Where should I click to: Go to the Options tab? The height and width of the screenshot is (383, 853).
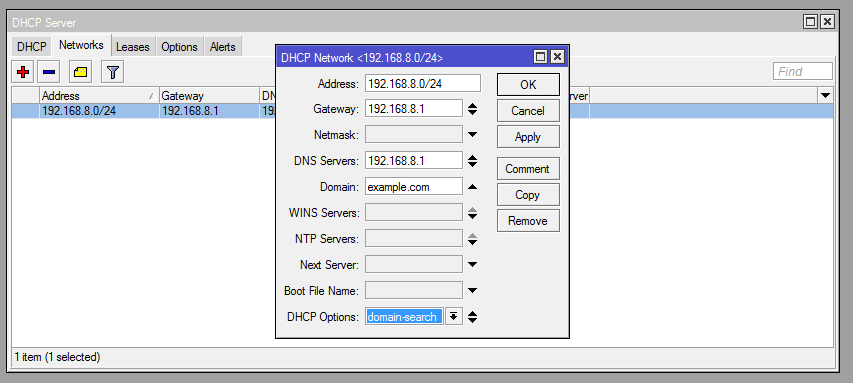[x=180, y=47]
